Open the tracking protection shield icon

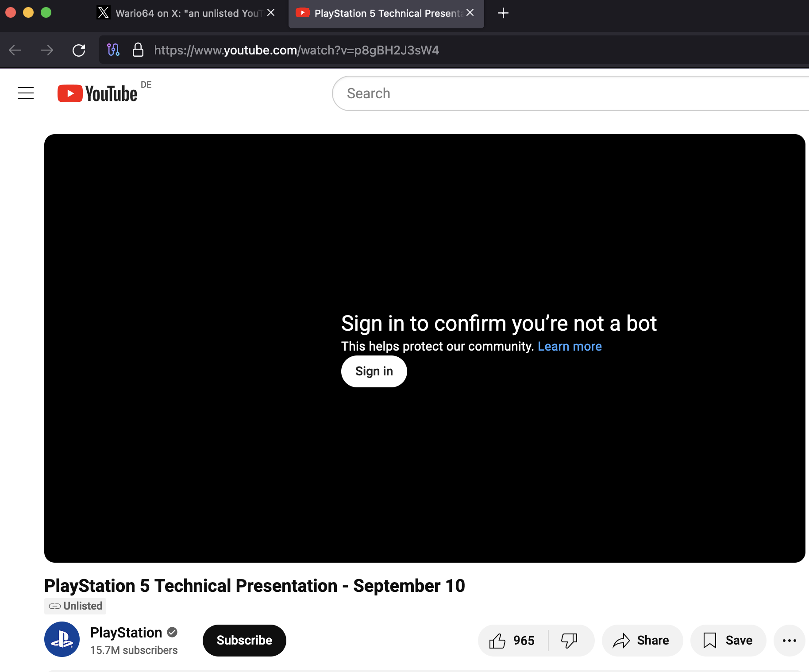pyautogui.click(x=113, y=50)
